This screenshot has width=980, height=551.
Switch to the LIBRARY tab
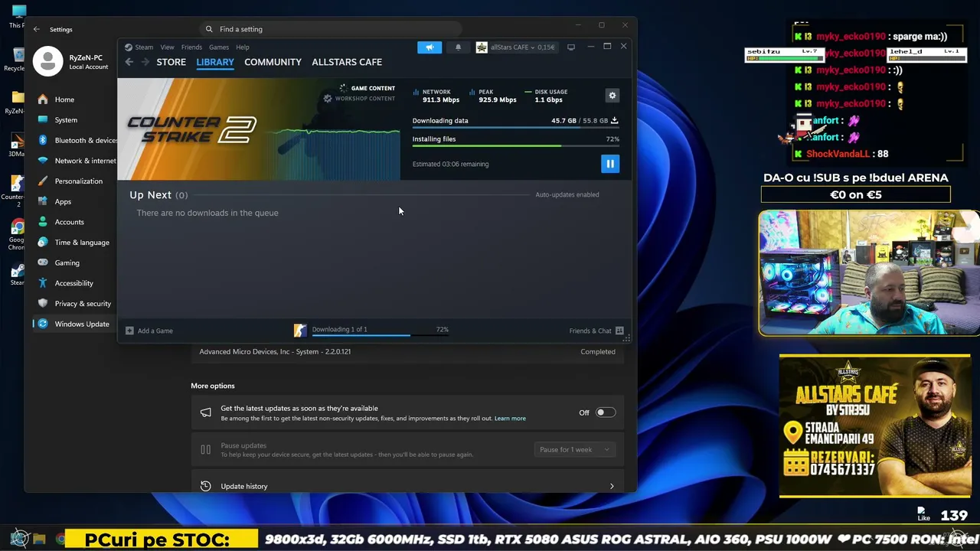(x=215, y=62)
